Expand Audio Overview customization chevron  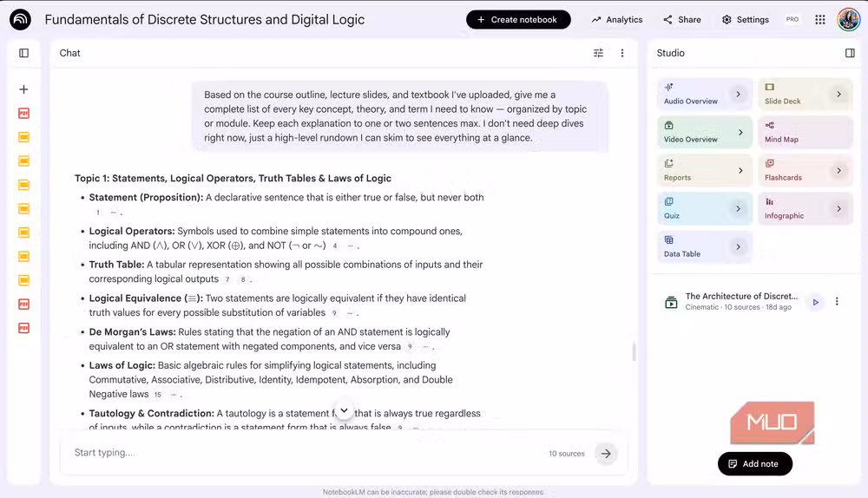pos(738,94)
